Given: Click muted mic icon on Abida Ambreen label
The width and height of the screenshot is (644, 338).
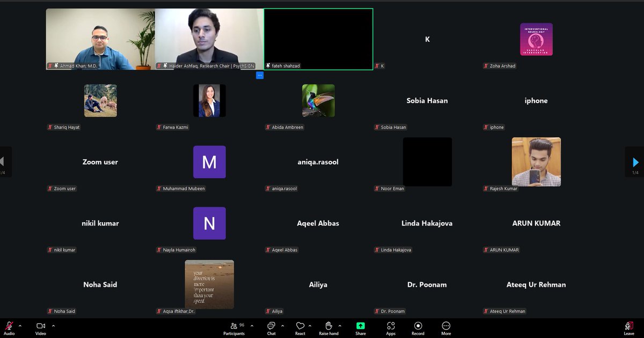Looking at the screenshot, I should click(x=268, y=127).
